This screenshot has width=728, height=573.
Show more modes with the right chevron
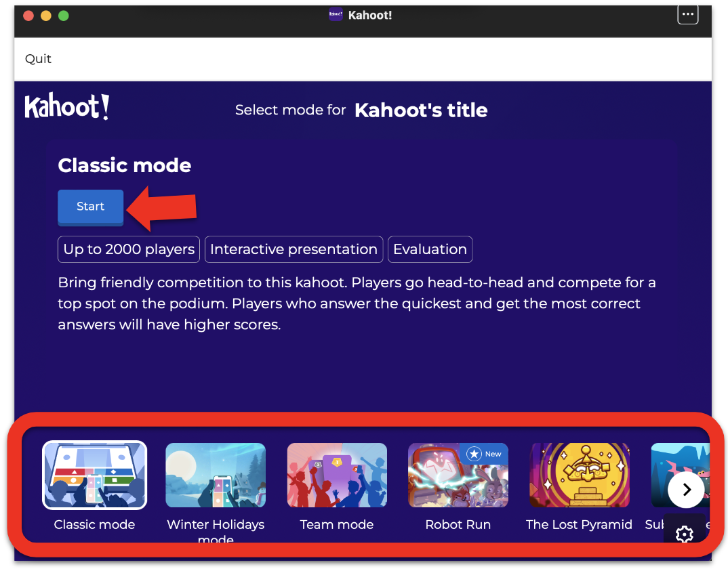[686, 490]
